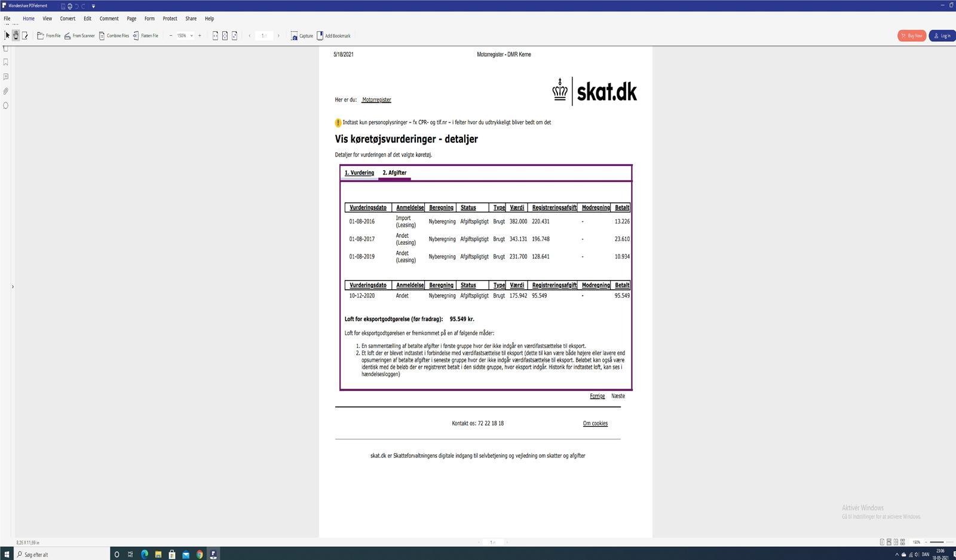This screenshot has height=560, width=956.
Task: Switch to two-page facing view mode
Action: pyautogui.click(x=896, y=542)
